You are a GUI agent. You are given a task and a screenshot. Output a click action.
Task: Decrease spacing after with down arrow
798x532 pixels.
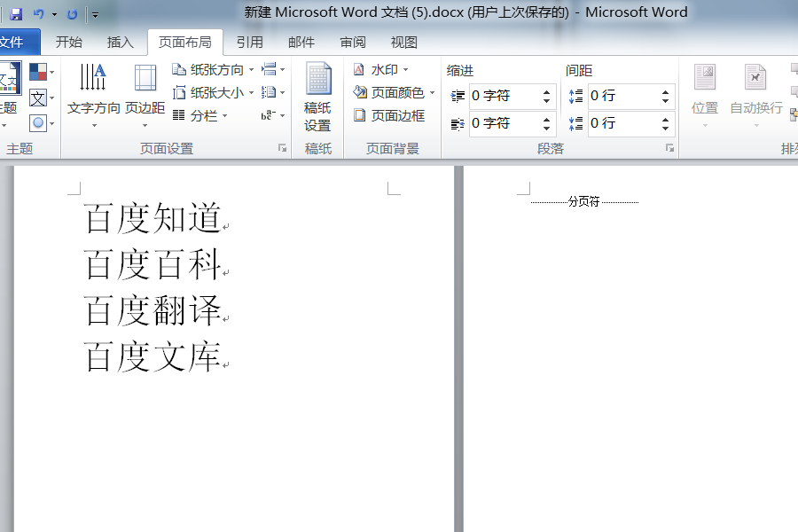(x=665, y=128)
